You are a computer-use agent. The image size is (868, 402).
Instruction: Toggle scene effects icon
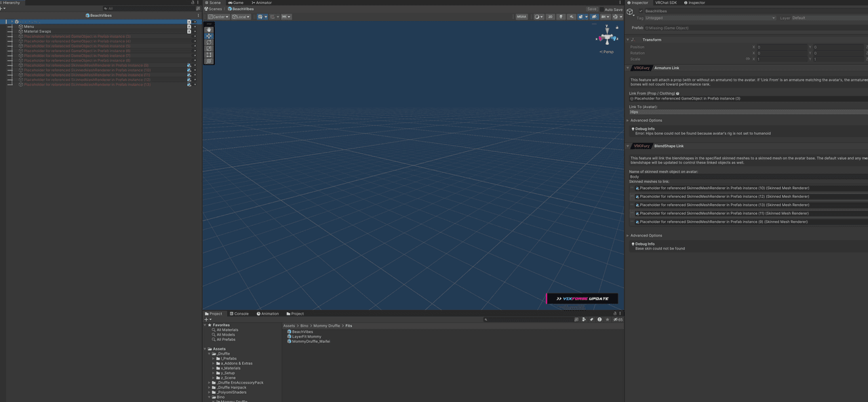tap(580, 16)
